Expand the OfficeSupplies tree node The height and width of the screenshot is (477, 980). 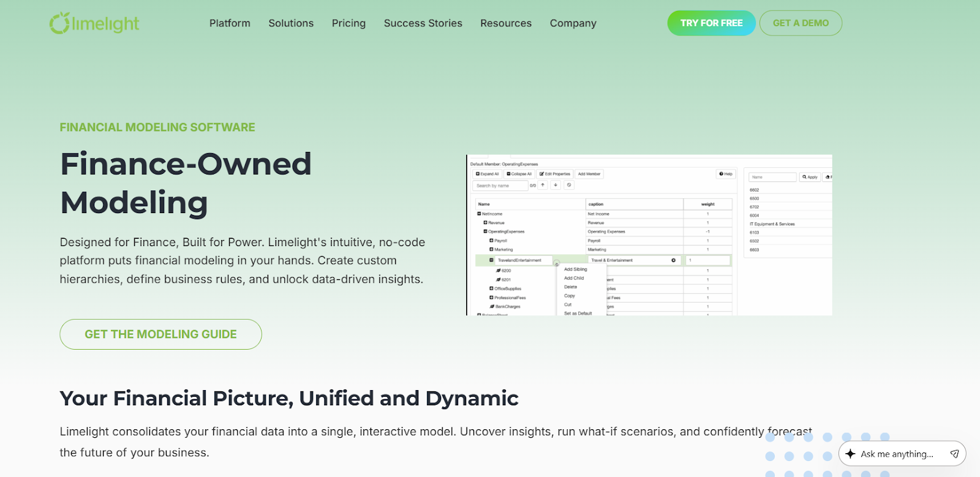coord(491,288)
